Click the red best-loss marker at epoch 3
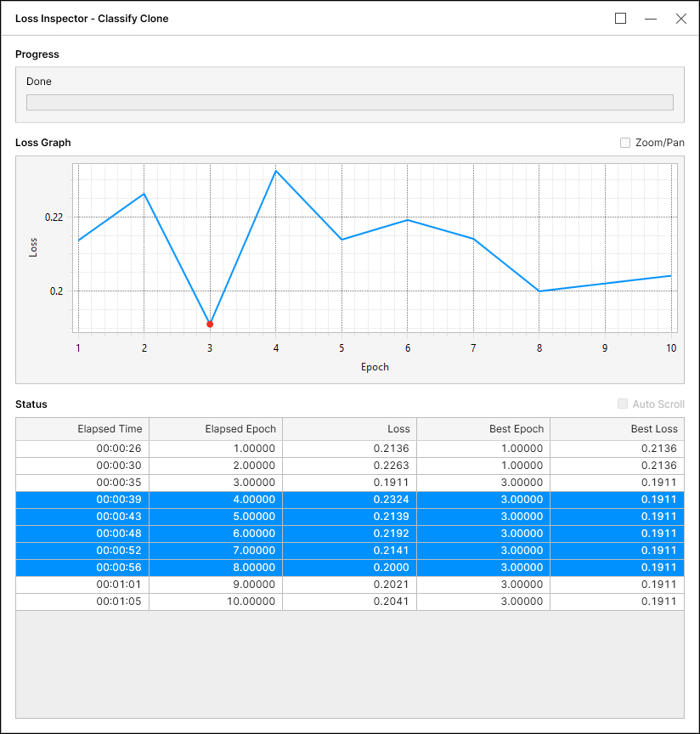700x734 pixels. tap(210, 324)
